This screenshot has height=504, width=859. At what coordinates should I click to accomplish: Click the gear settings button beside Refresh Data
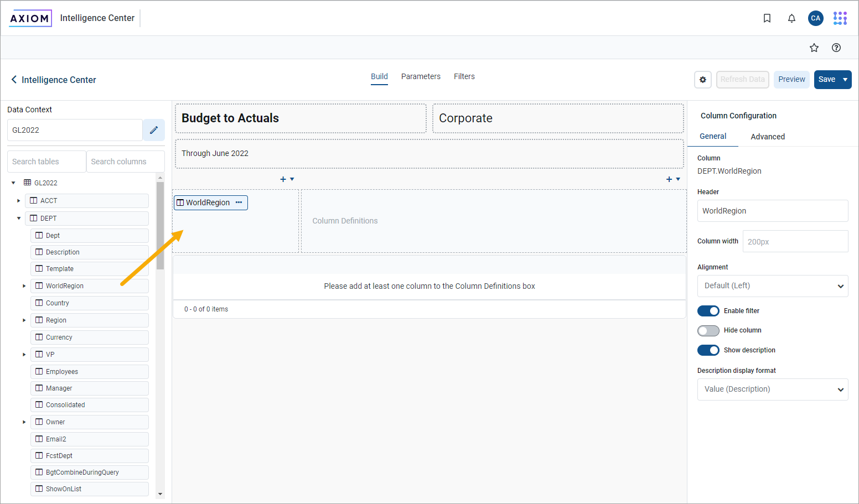pyautogui.click(x=702, y=80)
